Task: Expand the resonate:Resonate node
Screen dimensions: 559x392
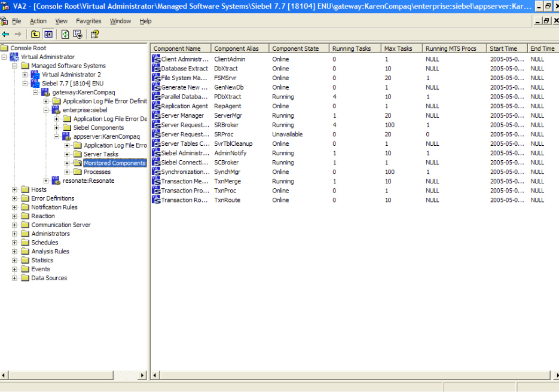Action: (46, 180)
